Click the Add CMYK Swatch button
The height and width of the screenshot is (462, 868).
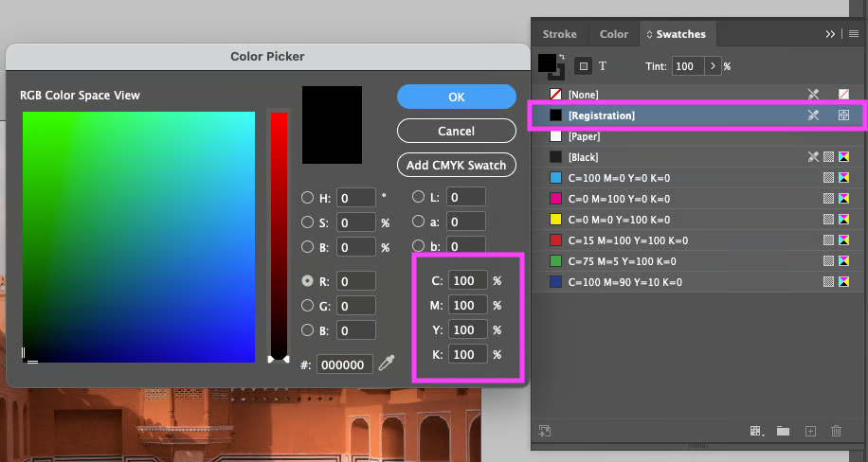click(456, 165)
